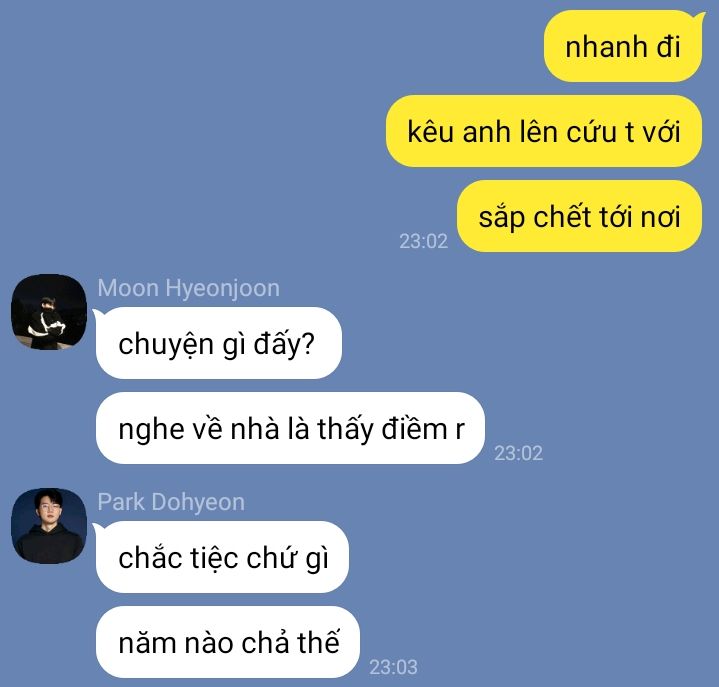Select the topmost yellow sent message

click(x=623, y=46)
